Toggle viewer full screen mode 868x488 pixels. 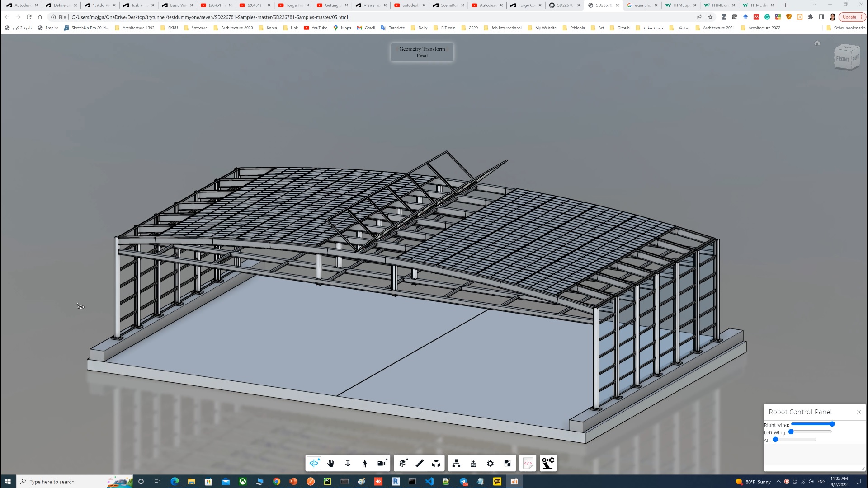pos(508,463)
